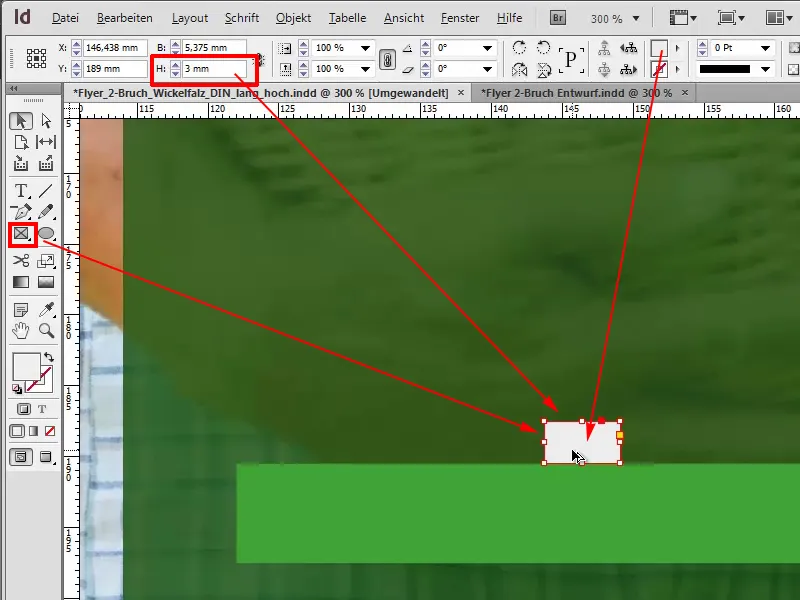Open stroke style dropdown
The image size is (800, 600).
[765, 69]
